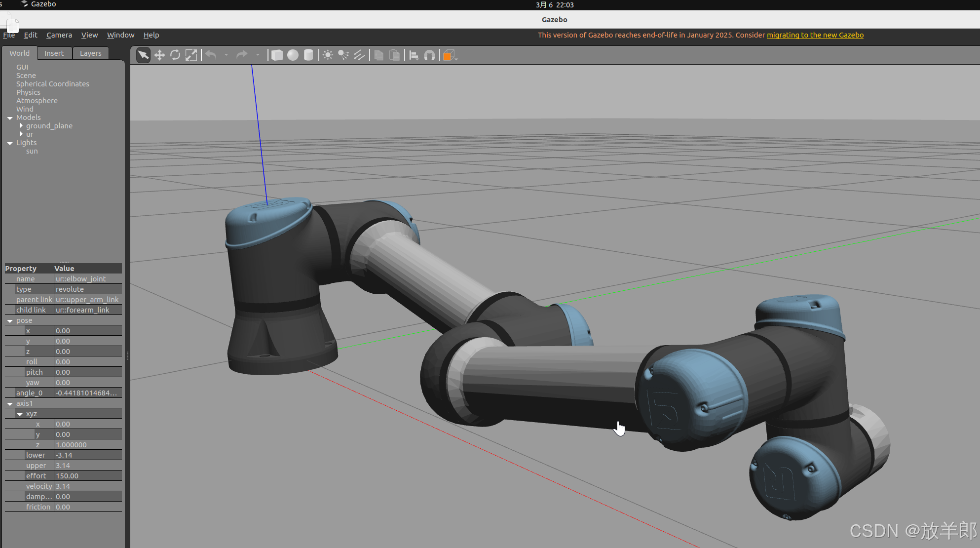The width and height of the screenshot is (980, 548).
Task: Select the scale mode tool
Action: point(191,55)
